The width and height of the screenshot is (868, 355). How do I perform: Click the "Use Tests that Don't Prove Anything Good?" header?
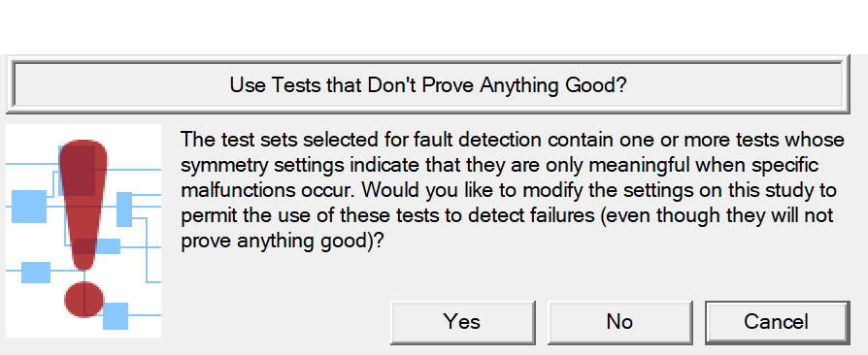[427, 85]
